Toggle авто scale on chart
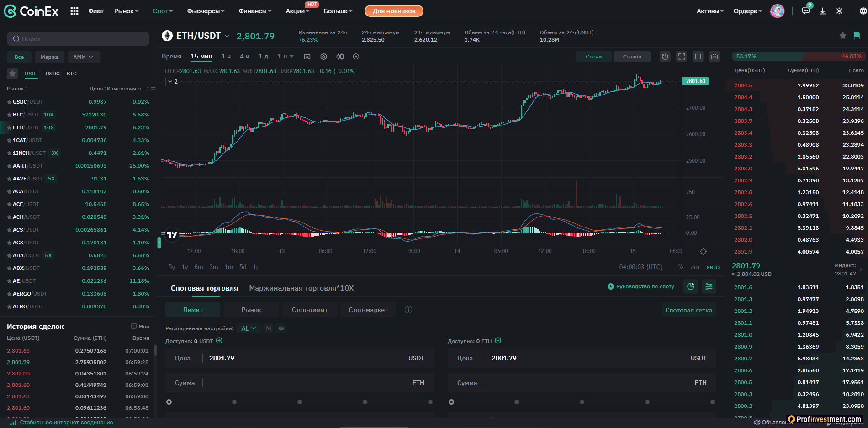This screenshot has width=868, height=428. pos(713,267)
